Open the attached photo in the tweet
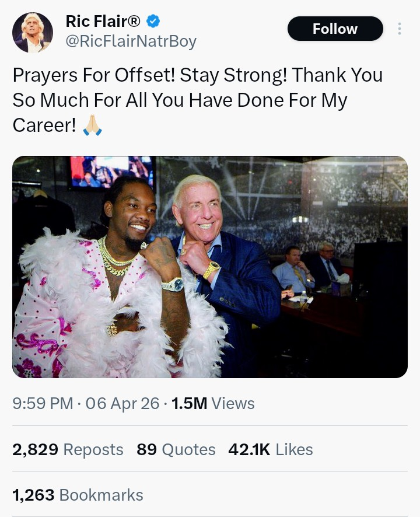Viewport: 420px width, 517px height. point(210,267)
